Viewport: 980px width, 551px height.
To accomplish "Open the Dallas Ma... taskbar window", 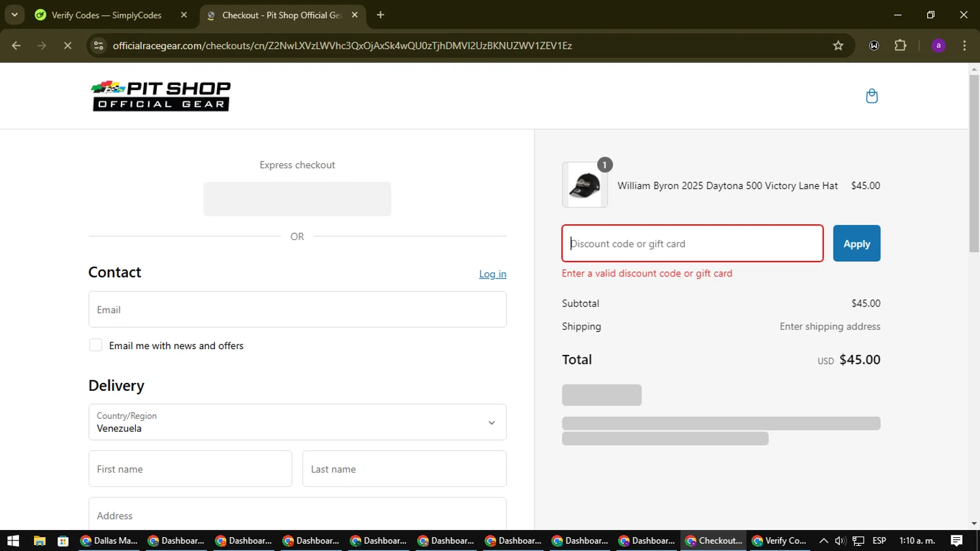I will 108,541.
